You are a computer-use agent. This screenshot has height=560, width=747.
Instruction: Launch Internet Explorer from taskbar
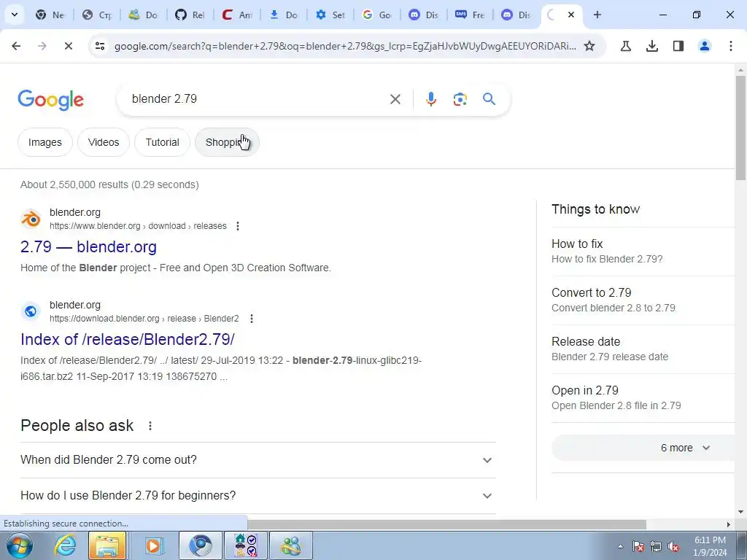(x=64, y=545)
